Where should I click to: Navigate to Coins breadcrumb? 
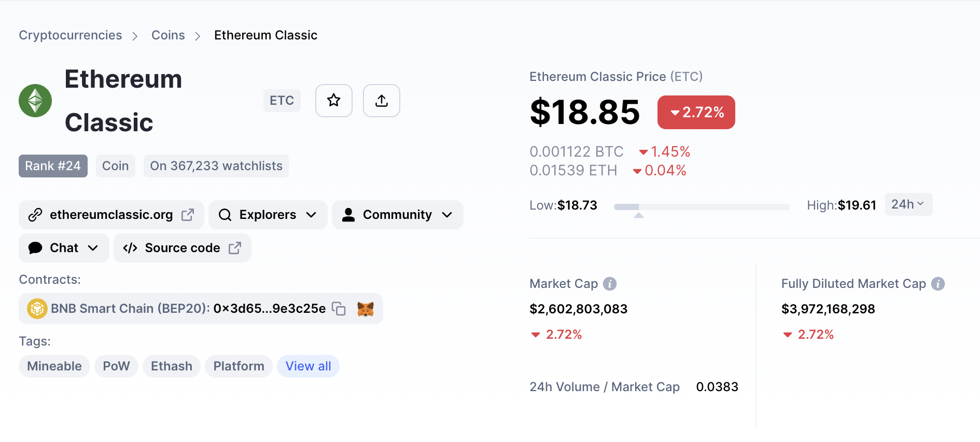click(168, 35)
